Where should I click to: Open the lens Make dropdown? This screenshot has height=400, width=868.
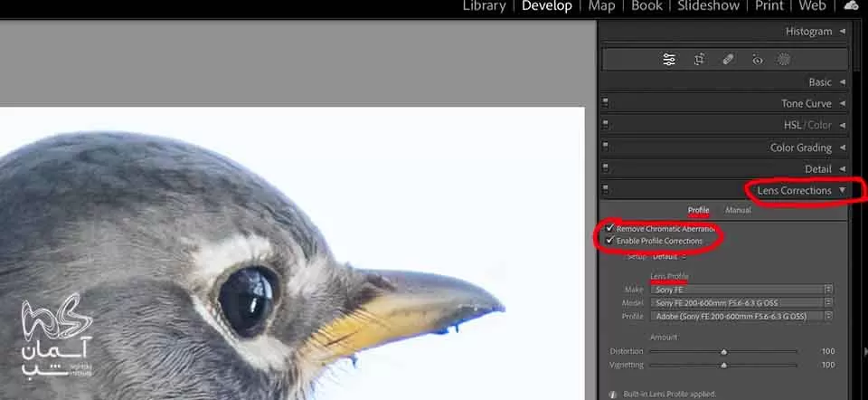(x=742, y=290)
